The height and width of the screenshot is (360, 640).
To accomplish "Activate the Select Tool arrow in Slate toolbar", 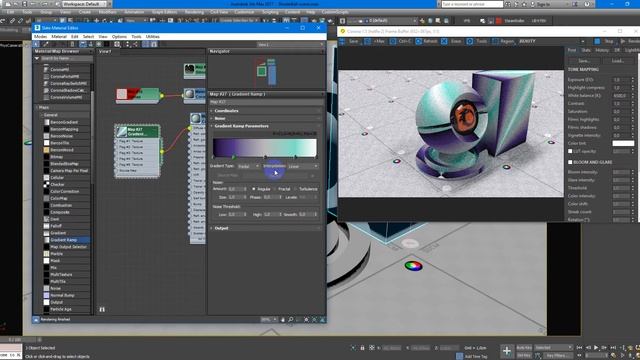I will tap(37, 44).
